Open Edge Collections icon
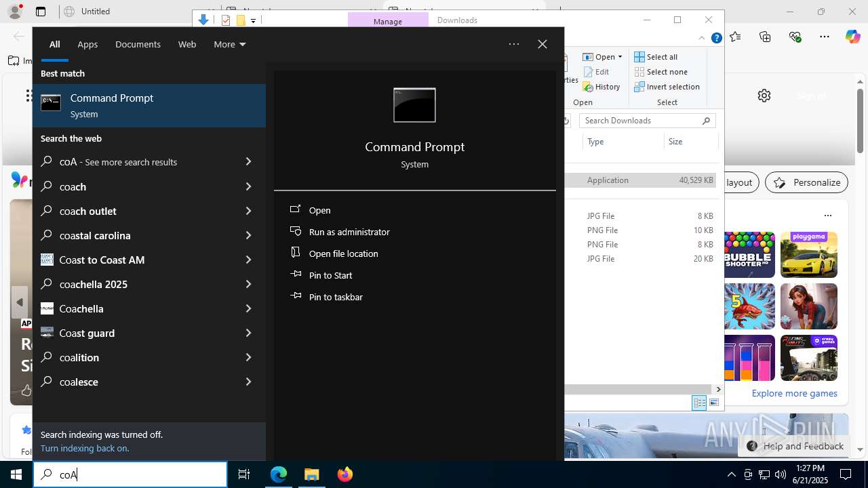The height and width of the screenshot is (488, 868). tap(766, 37)
